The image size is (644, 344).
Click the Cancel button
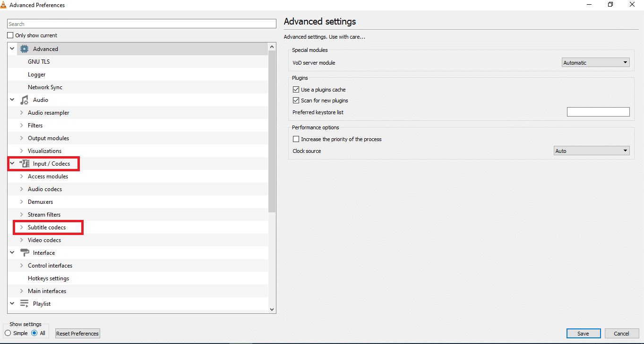[x=621, y=333]
